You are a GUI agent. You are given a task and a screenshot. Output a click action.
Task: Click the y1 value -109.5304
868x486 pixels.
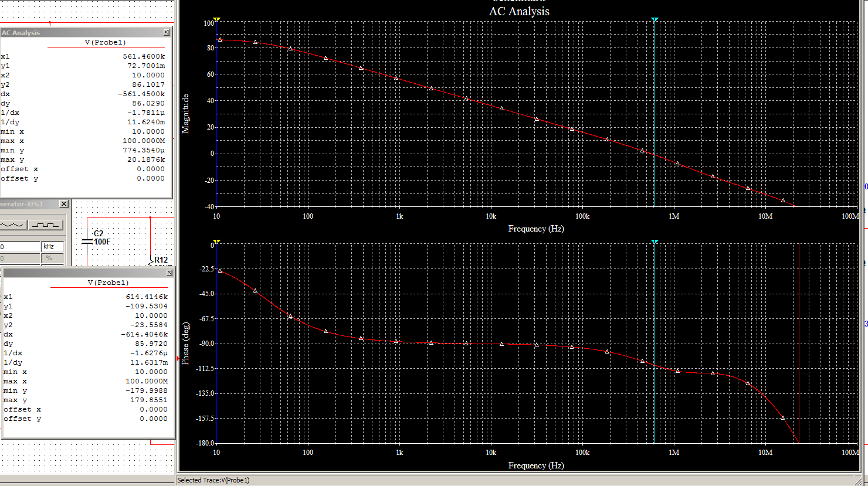pyautogui.click(x=147, y=306)
